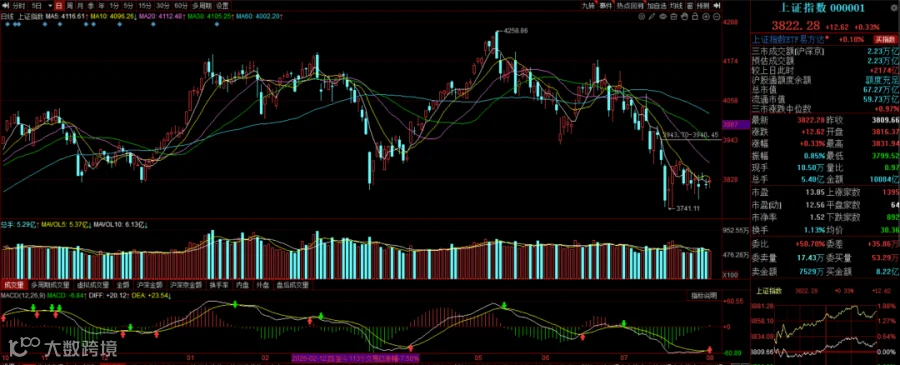
Task: Click the lock icon in the chart toolbar
Action: (x=694, y=16)
